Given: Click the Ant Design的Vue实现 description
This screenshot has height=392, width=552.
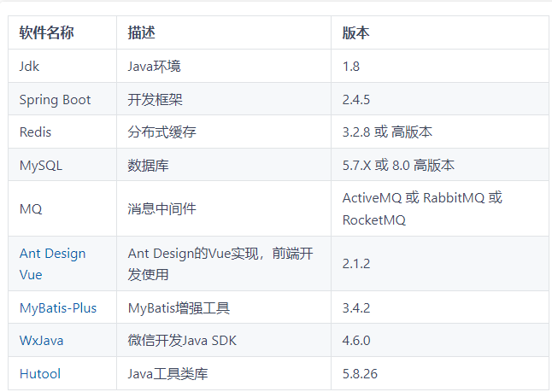Looking at the screenshot, I should [x=224, y=264].
